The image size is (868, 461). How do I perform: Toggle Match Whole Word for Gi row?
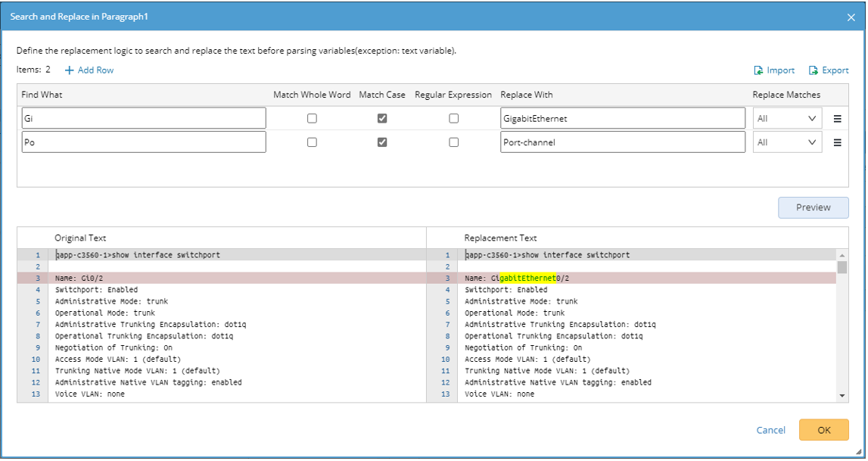313,118
